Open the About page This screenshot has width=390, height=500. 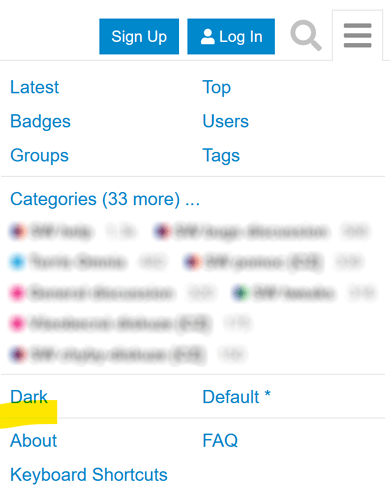tap(34, 441)
